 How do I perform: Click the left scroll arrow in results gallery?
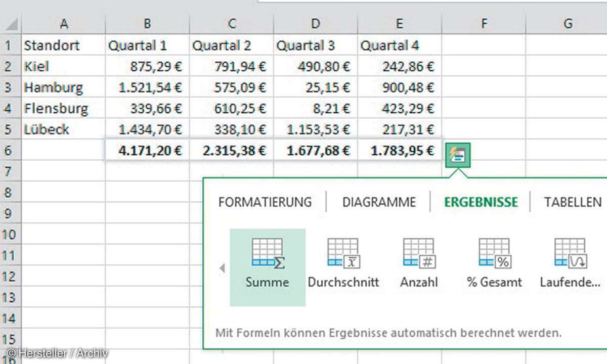222,268
